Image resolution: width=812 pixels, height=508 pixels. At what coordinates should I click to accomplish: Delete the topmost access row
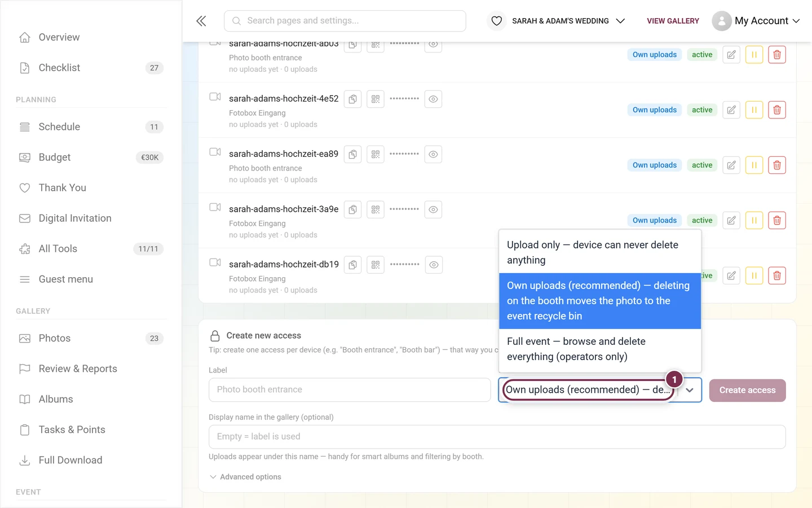(x=777, y=55)
